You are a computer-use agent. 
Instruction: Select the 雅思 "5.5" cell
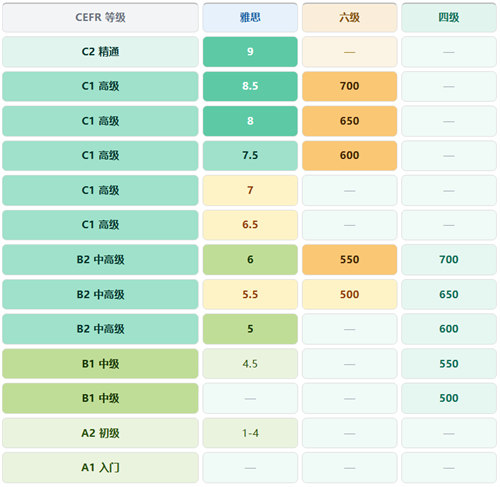pos(250,294)
